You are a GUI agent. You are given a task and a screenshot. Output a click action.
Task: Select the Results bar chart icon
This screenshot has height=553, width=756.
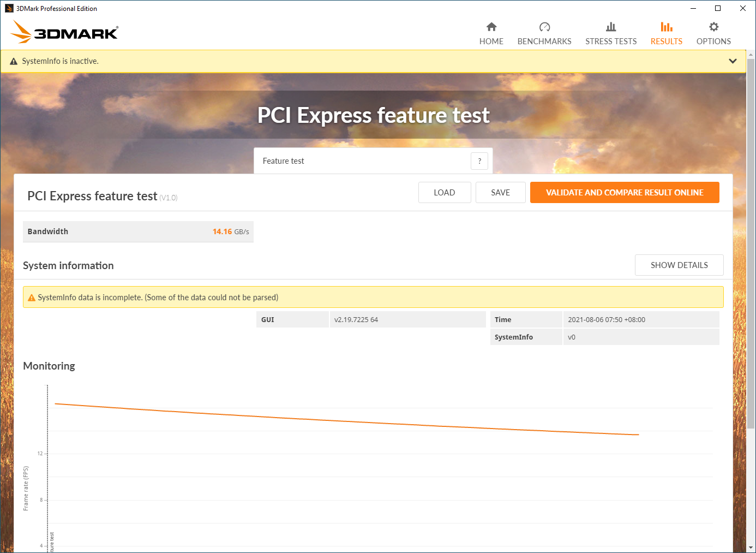(666, 27)
